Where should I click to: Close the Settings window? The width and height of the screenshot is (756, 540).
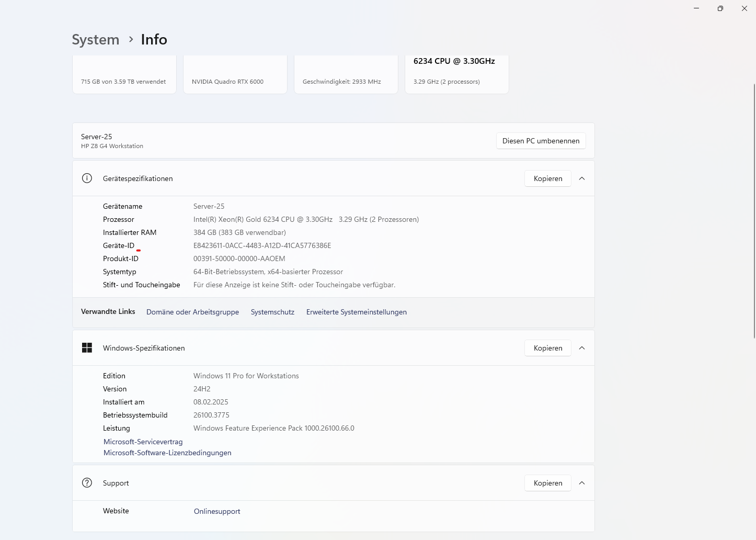coord(744,8)
